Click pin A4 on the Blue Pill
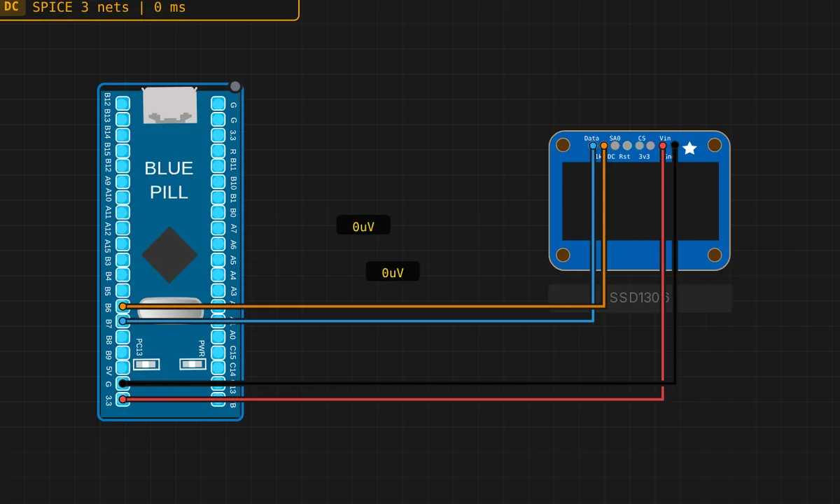The width and height of the screenshot is (840, 504). tap(219, 274)
